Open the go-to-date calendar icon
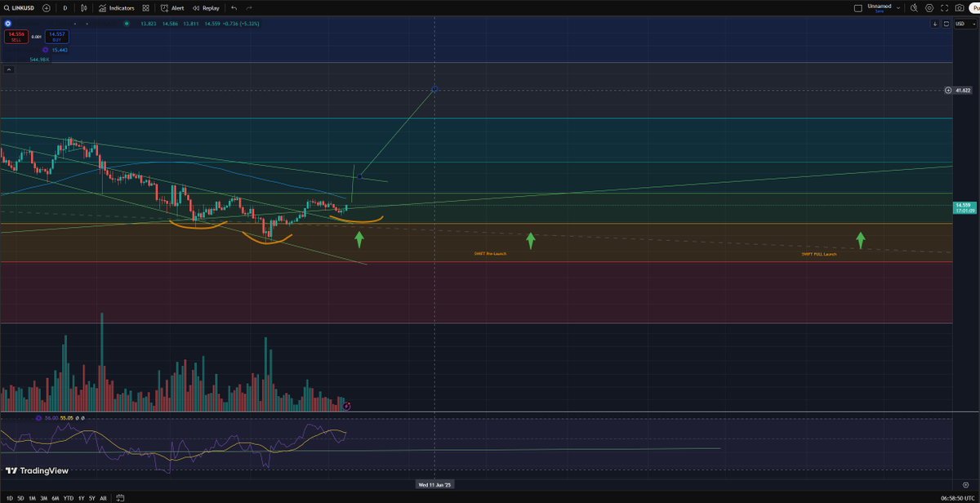Viewport: 980px width, 503px height. 120,497
